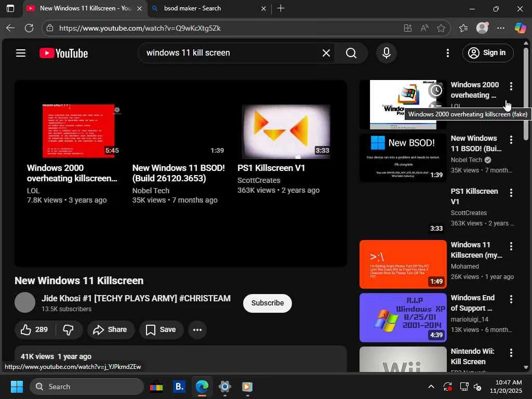Image resolution: width=532 pixels, height=399 pixels.
Task: Play orange Windows 11 Killscreen sidebar thumbnail
Action: [403, 264]
